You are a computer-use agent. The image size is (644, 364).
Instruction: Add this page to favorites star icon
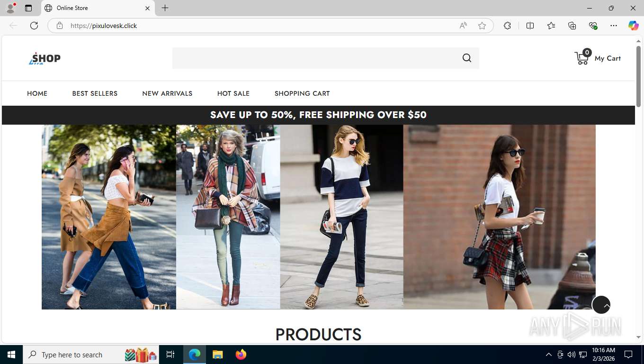click(x=482, y=26)
